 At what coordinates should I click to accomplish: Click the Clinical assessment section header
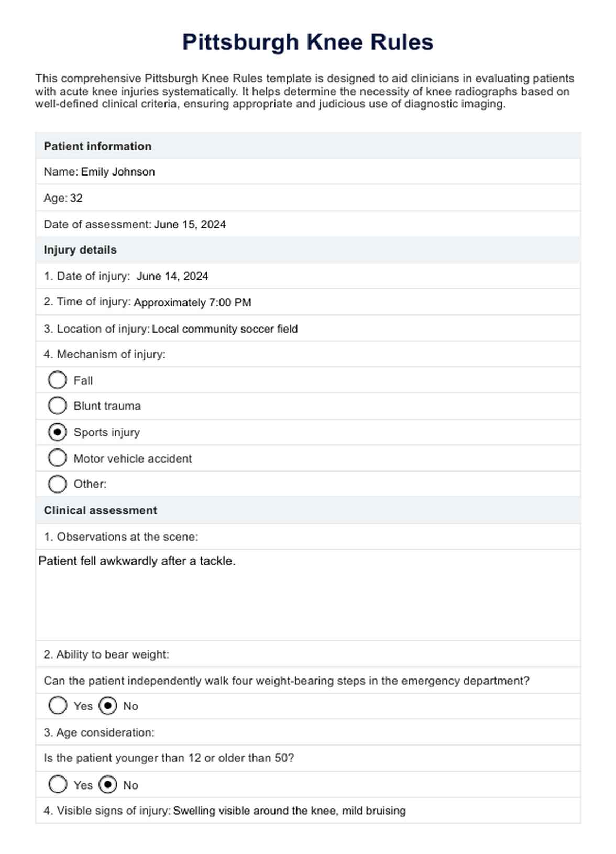(x=101, y=510)
